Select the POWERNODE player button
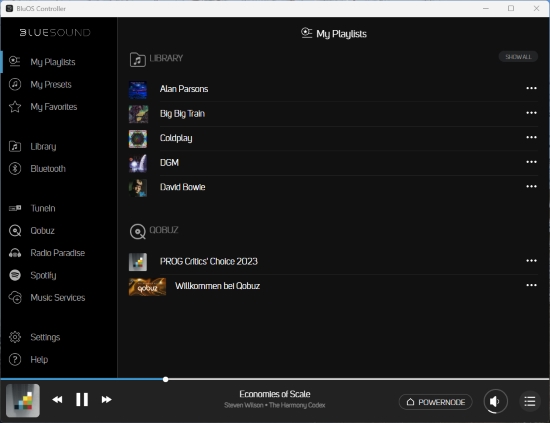550x423 pixels. (435, 402)
